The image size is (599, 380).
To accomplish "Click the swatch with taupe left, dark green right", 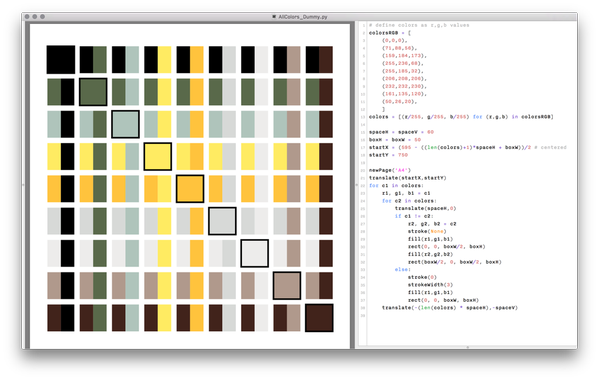I will pos(93,286).
